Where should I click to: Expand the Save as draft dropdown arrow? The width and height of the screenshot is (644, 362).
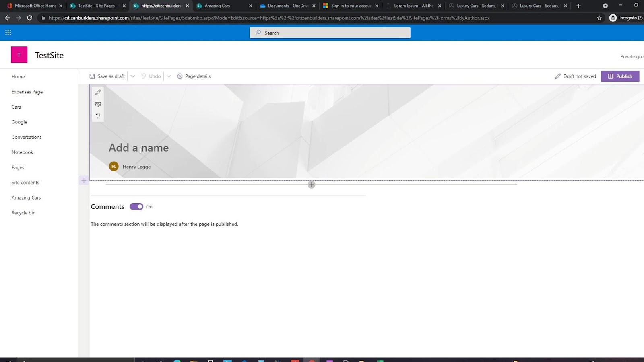point(132,76)
